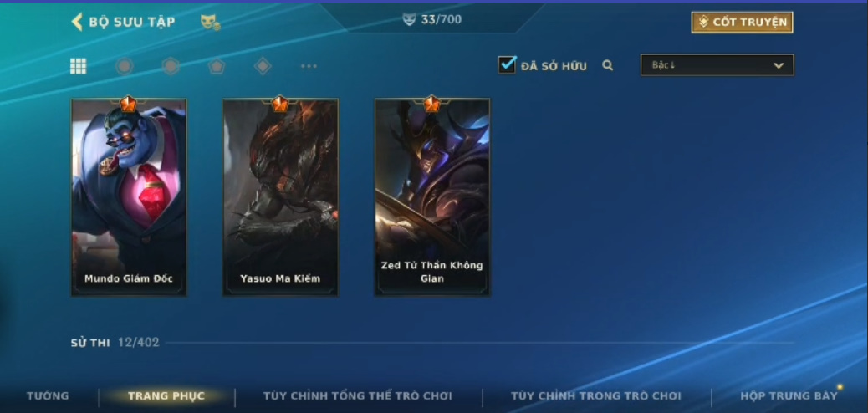
Task: Select the Mundo Giám Đốc skin card
Action: tap(129, 197)
